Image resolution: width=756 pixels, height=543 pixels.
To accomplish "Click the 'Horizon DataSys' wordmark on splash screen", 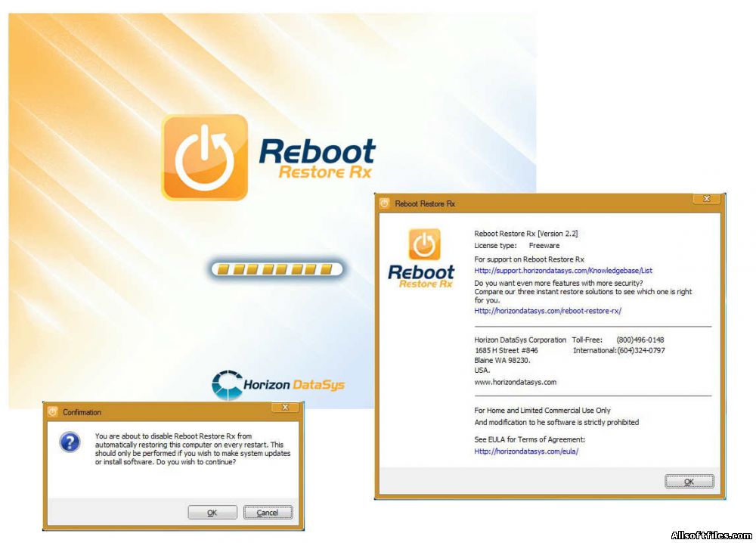I will pos(294,385).
